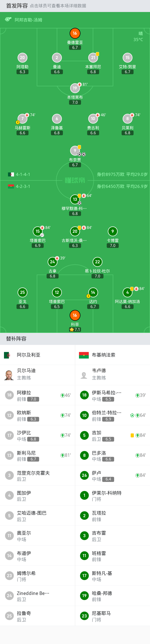Select 穆罕默德-科 number 13 player circle
This screenshot has height=644, width=150.
tap(75, 199)
